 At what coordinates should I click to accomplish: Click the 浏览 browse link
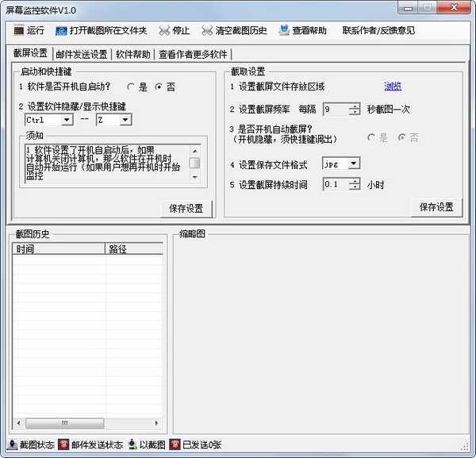pos(393,87)
